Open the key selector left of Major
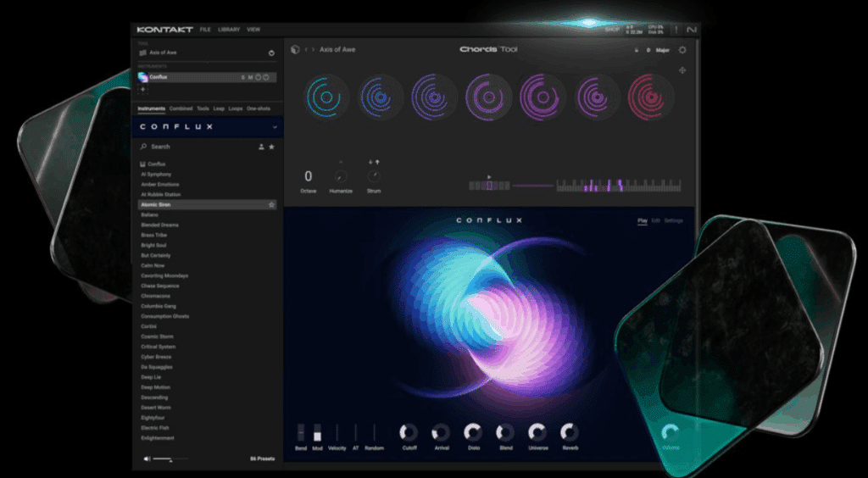 point(648,50)
